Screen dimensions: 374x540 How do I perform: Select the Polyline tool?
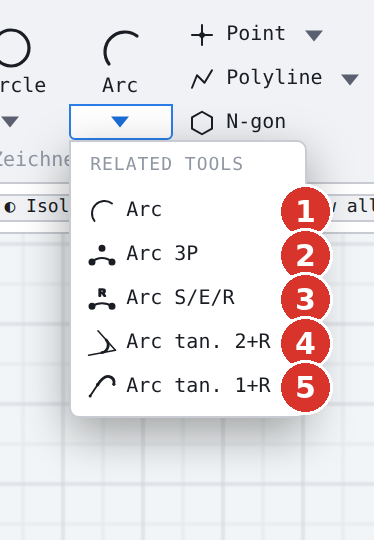257,78
